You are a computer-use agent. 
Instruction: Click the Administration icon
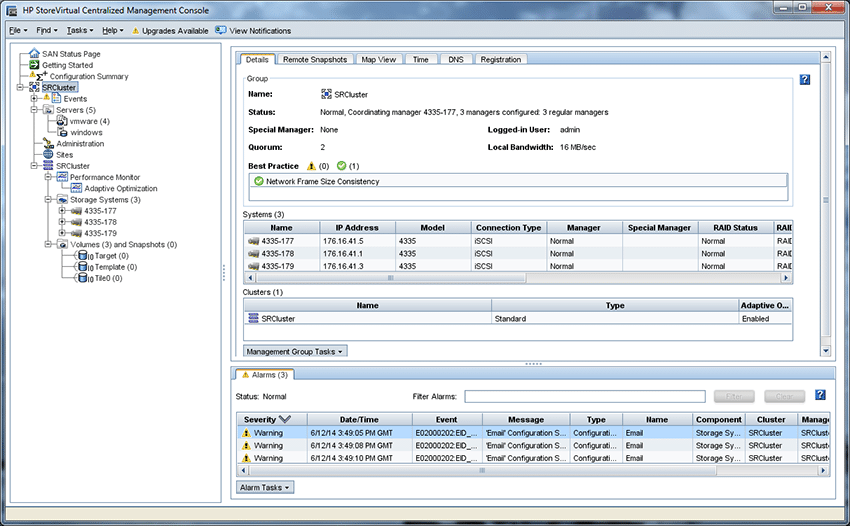48,143
